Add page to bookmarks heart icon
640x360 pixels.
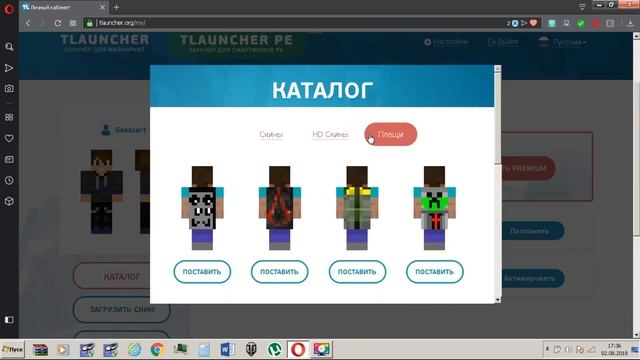533,23
